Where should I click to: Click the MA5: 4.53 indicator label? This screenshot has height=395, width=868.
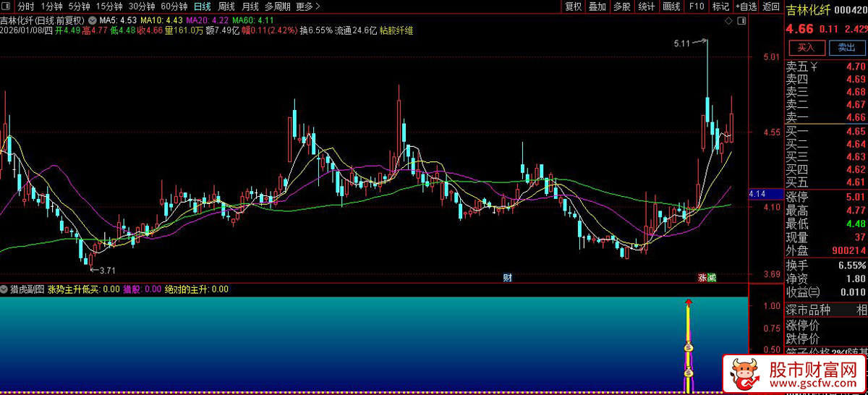point(118,20)
